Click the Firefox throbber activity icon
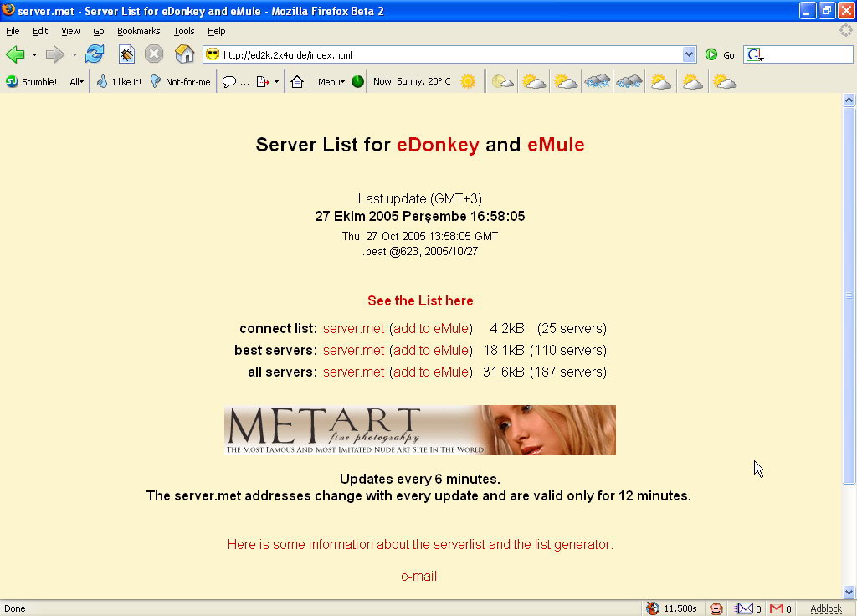The image size is (857, 616). [x=845, y=31]
